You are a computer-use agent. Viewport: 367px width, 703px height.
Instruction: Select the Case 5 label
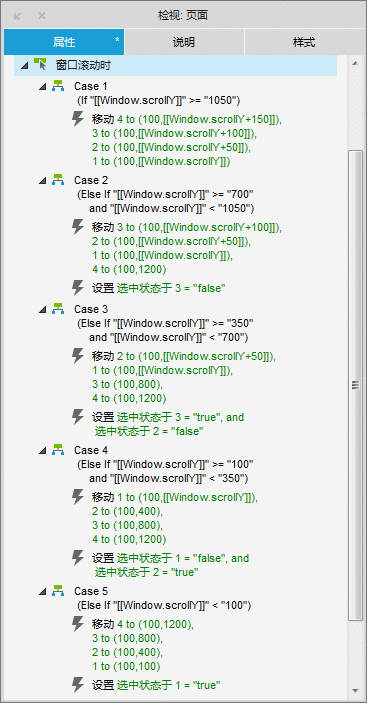click(x=91, y=591)
